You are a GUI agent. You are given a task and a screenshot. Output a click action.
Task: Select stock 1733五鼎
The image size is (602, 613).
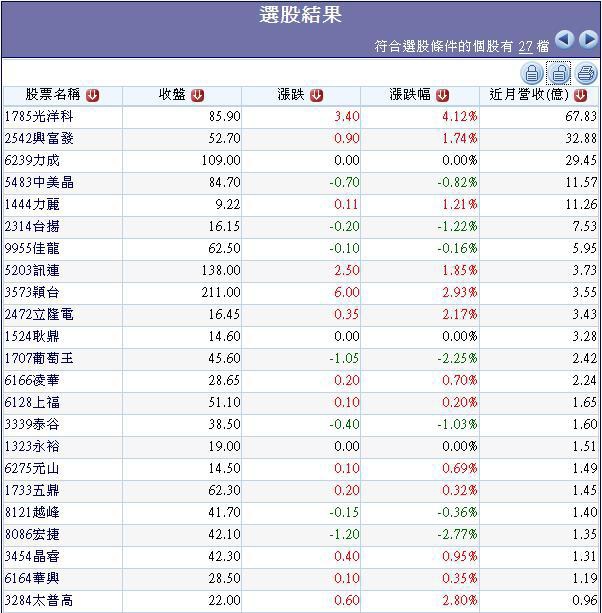32,490
